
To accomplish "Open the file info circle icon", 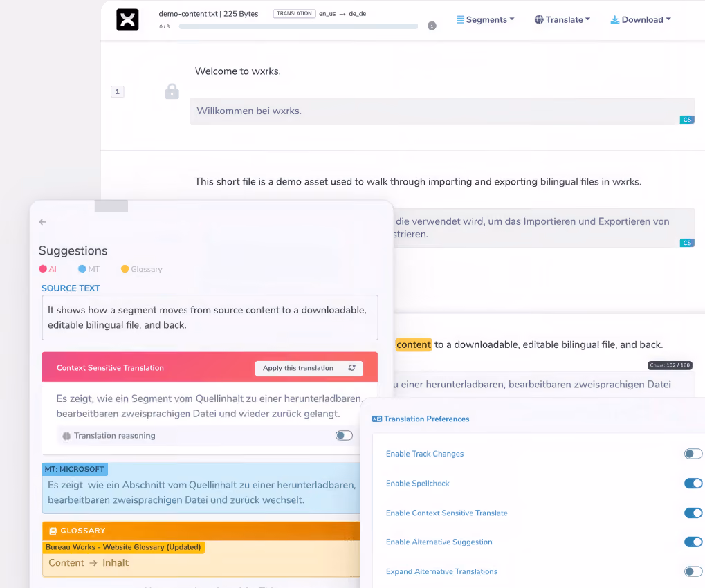I will coord(432,26).
